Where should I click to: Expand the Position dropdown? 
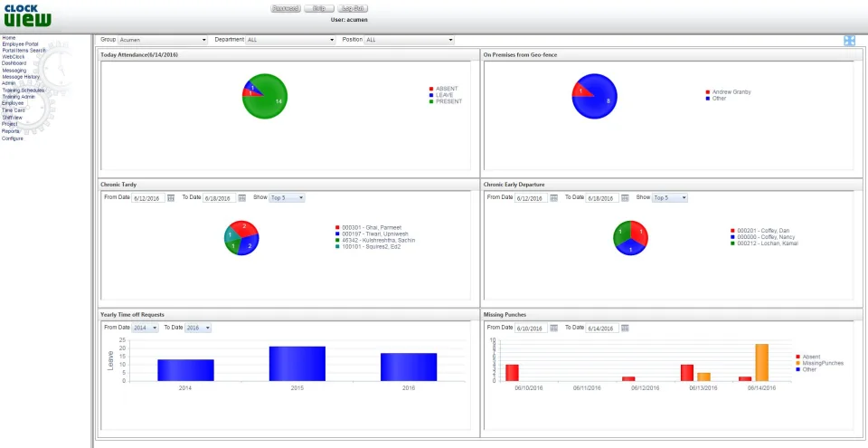tap(409, 40)
